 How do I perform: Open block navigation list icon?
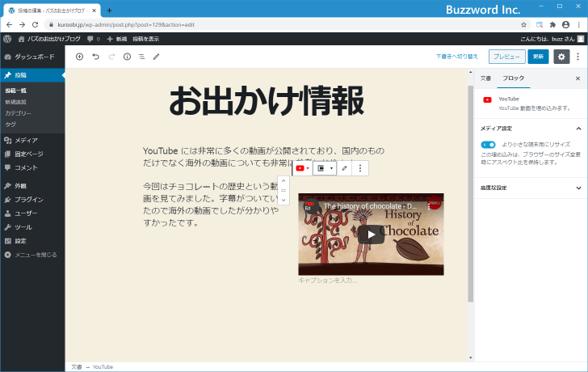pyautogui.click(x=142, y=57)
